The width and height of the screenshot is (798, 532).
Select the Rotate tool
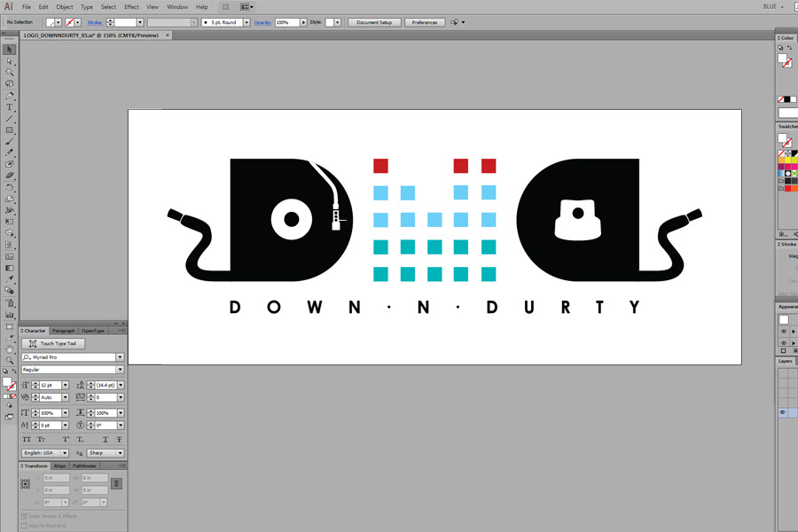click(x=9, y=188)
